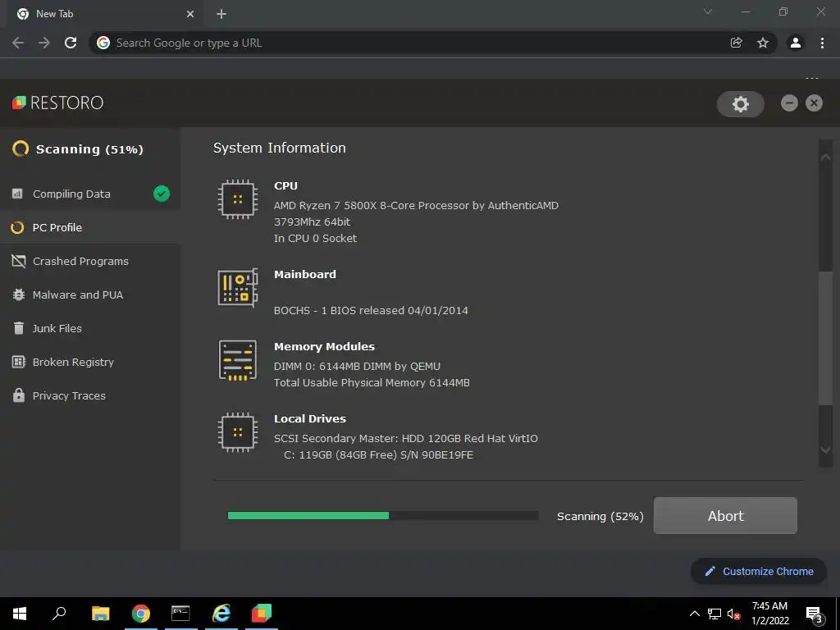
Task: Click the green Compiling Data checkmark
Action: pos(162,194)
